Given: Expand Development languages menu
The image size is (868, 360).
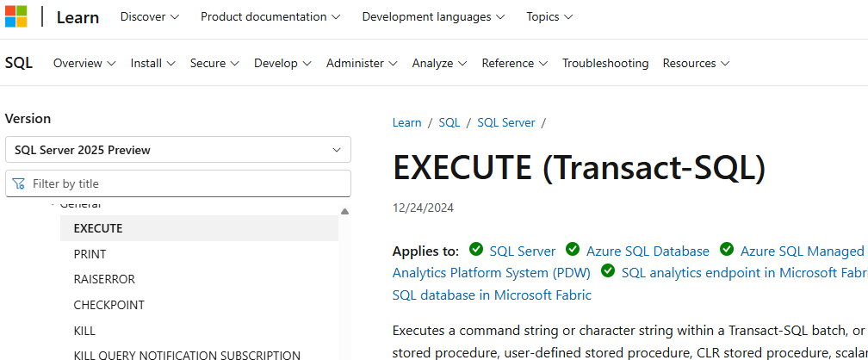Looking at the screenshot, I should coord(433,16).
